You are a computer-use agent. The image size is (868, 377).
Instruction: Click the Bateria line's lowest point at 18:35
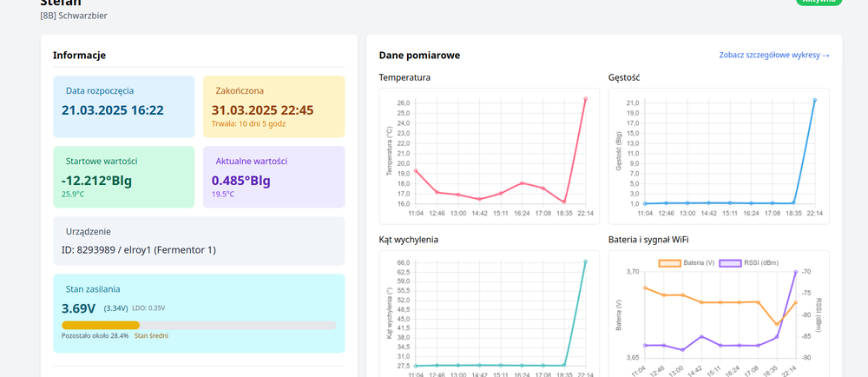(777, 324)
